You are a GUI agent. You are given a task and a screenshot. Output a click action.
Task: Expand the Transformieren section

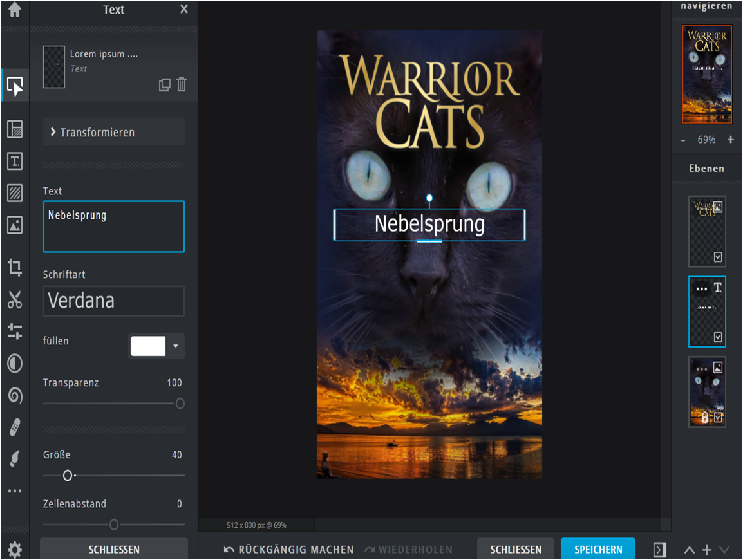(114, 132)
